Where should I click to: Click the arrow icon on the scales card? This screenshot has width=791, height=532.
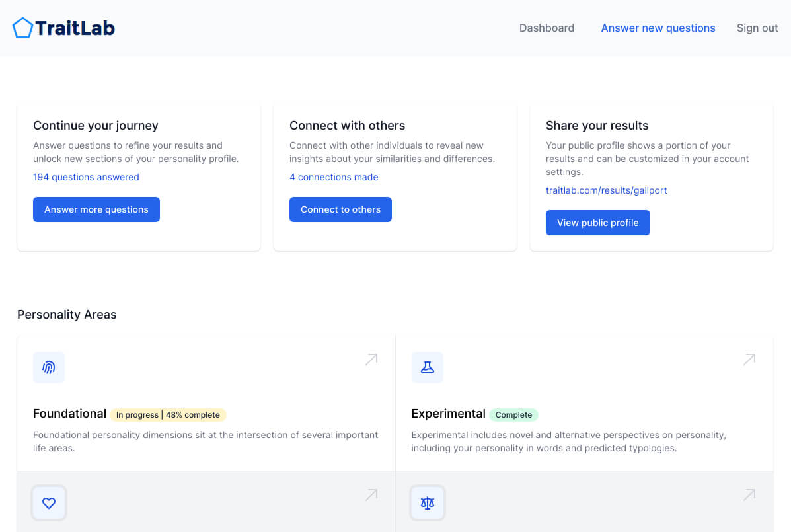(749, 494)
